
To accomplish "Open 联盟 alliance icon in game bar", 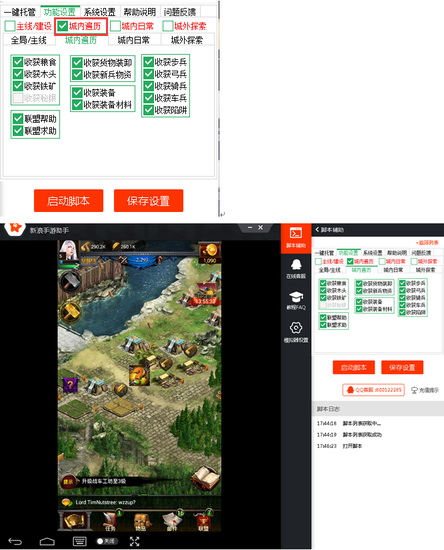I will coord(203,521).
